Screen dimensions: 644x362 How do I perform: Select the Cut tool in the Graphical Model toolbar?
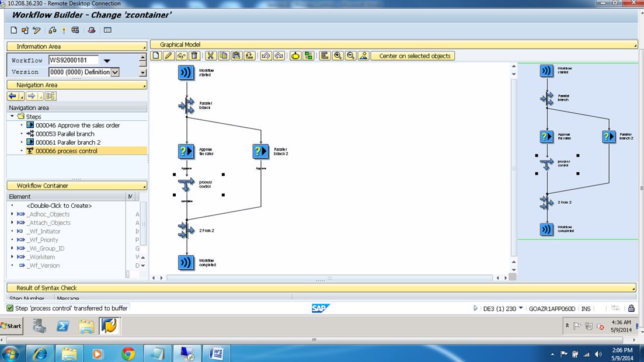pos(211,55)
